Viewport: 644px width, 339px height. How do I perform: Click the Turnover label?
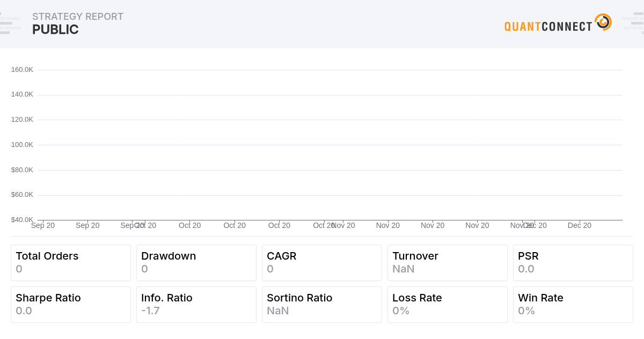click(x=415, y=256)
